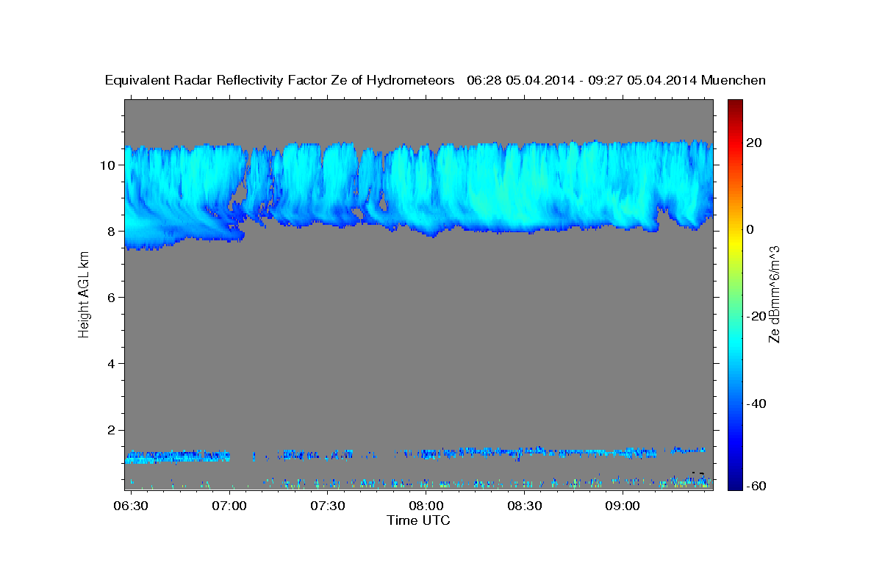Click the plot title 'Equivalent Radar Reflectivity Factor Ze of Hydrometeors'
Viewport: 882px width, 588px height.
coord(280,81)
